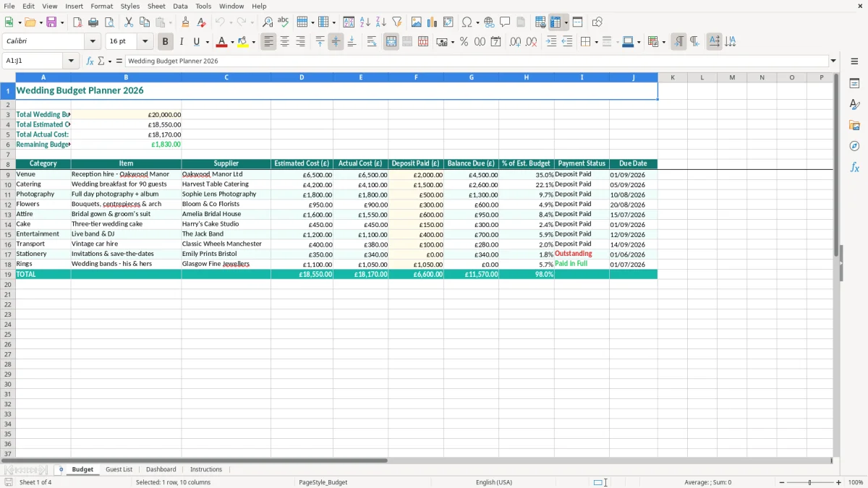Click the Print icon

[93, 22]
